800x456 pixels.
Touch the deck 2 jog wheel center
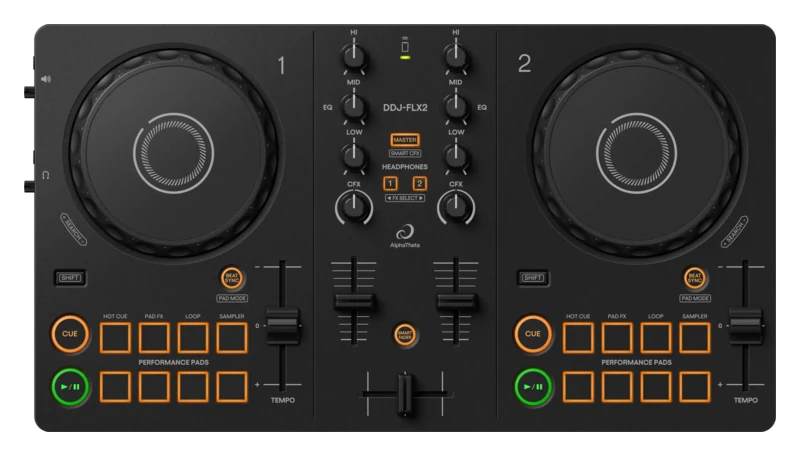pos(636,153)
